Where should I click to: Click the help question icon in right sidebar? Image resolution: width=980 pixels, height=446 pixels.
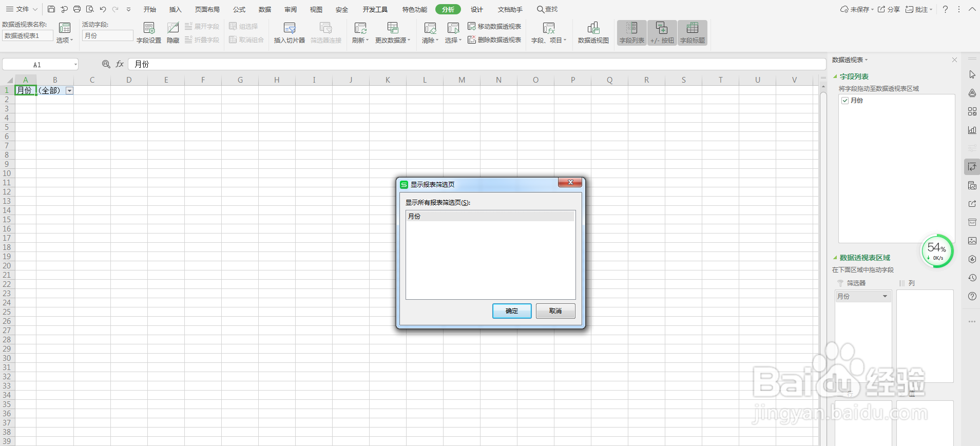point(972,296)
